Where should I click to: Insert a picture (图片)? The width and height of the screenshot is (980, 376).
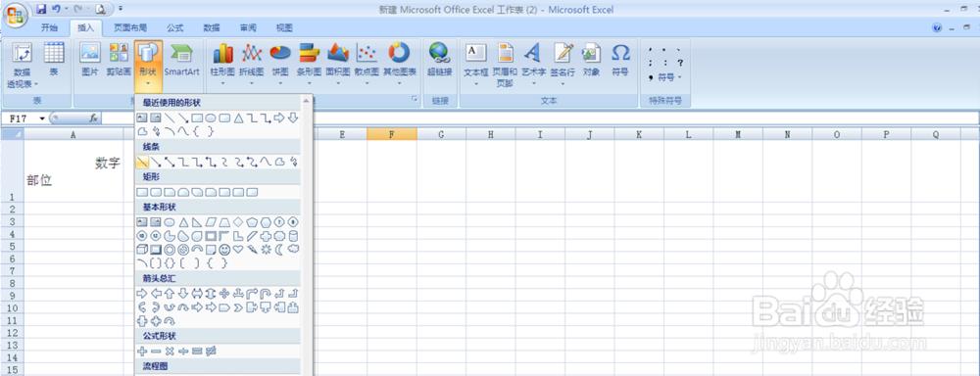coord(90,60)
